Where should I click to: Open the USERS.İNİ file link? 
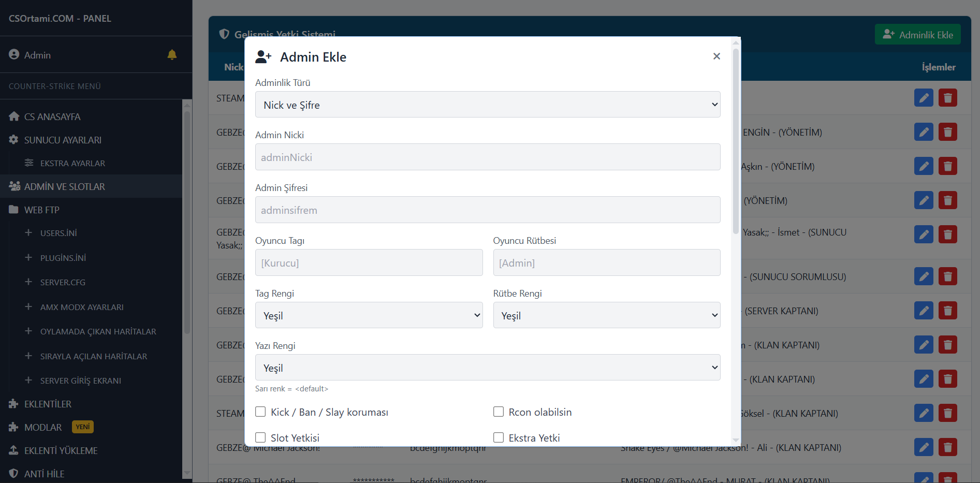58,233
